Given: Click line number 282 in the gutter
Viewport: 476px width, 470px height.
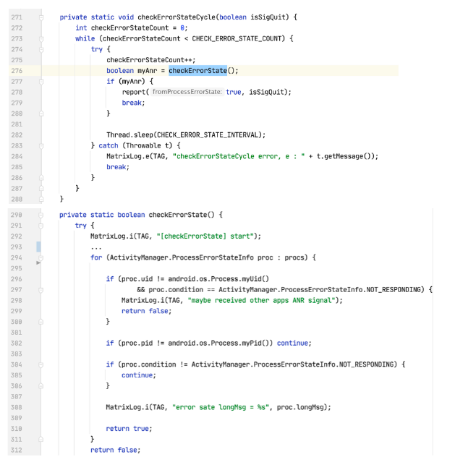Looking at the screenshot, I should coord(17,135).
